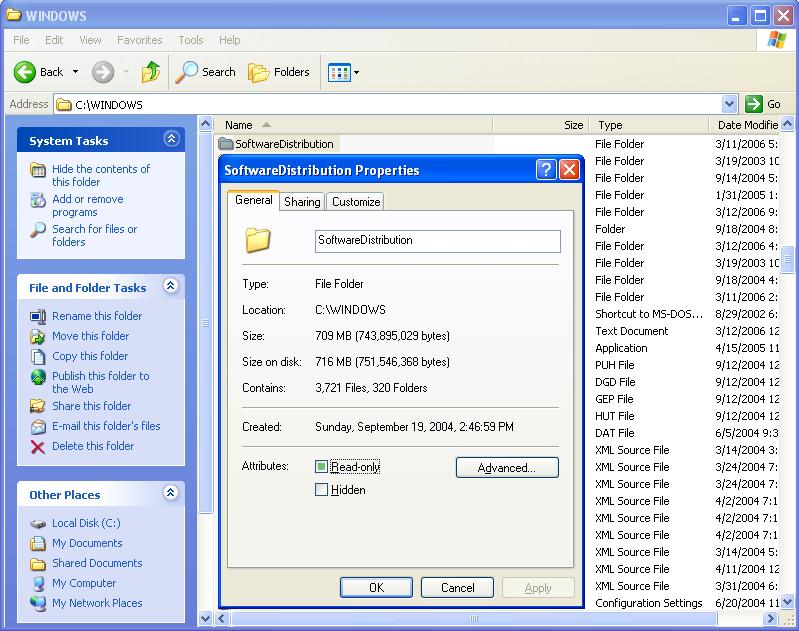Image resolution: width=799 pixels, height=631 pixels.
Task: Select the Configuration Settings row
Action: tap(649, 603)
